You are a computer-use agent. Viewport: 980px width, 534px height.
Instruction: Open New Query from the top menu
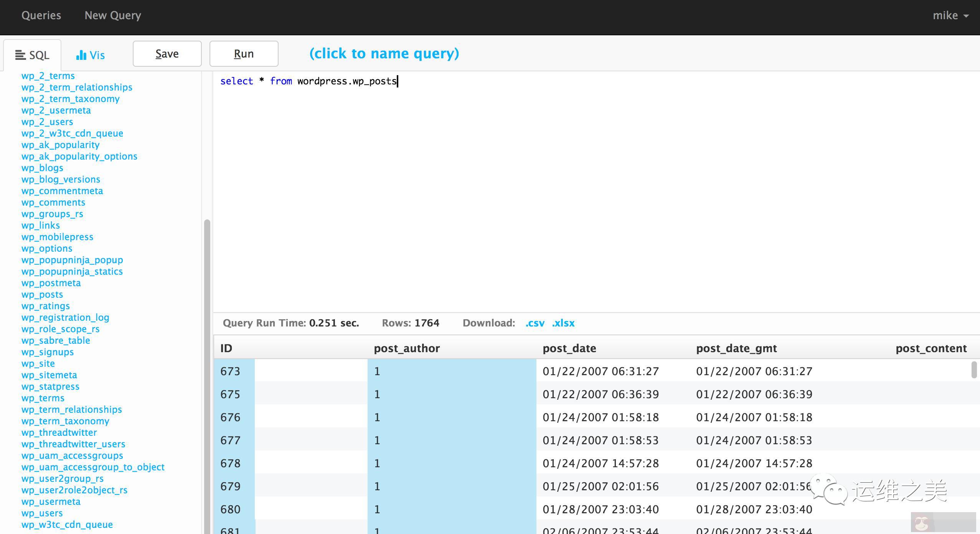coord(113,15)
